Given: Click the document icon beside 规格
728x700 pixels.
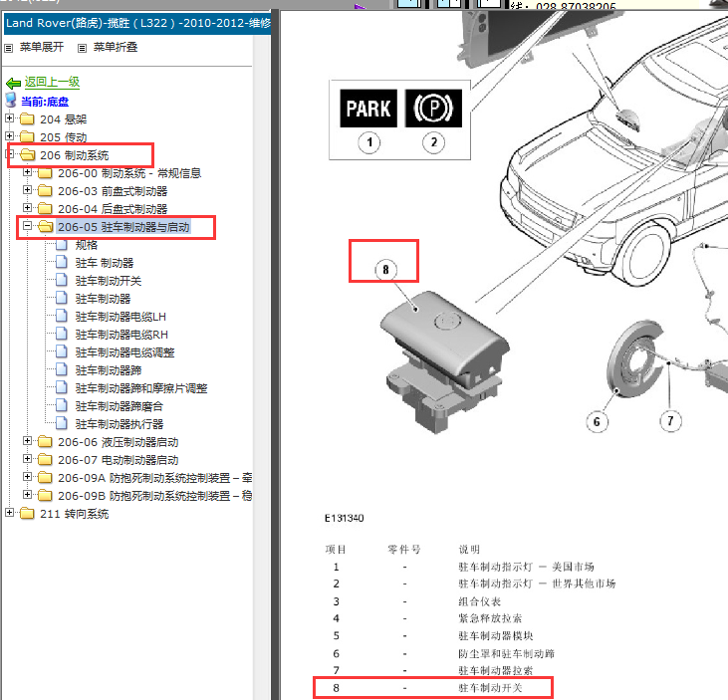Looking at the screenshot, I should (x=62, y=244).
